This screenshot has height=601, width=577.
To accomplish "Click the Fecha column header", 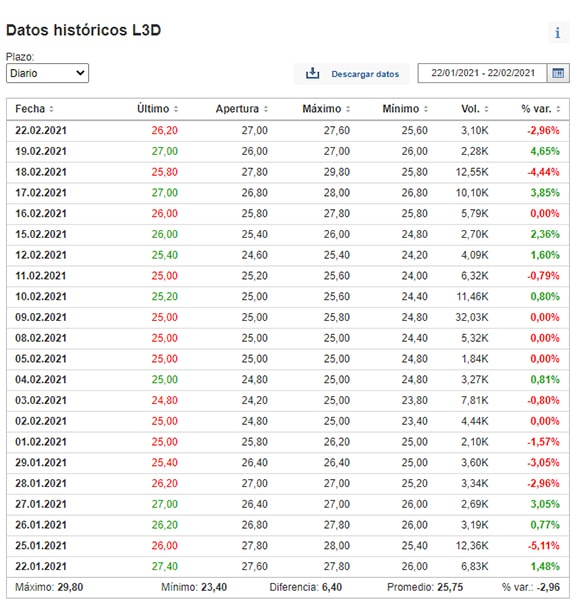I will [x=30, y=109].
